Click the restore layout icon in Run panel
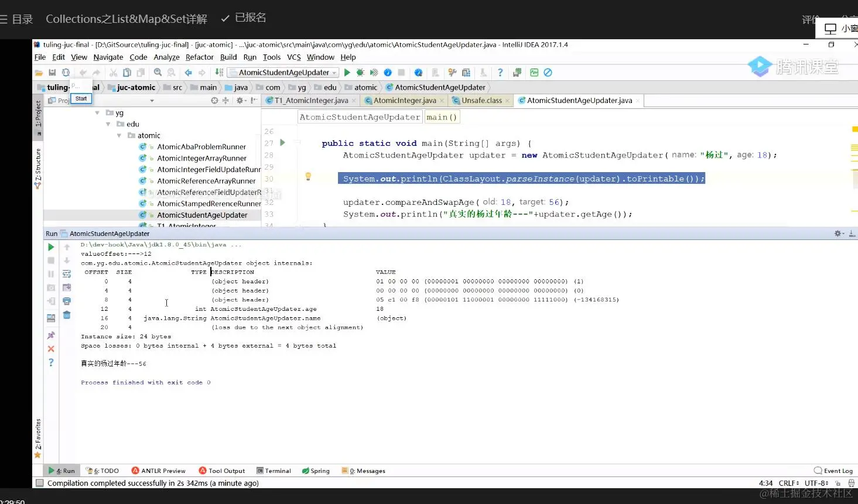Viewport: 858px width, 504px height. click(x=51, y=318)
